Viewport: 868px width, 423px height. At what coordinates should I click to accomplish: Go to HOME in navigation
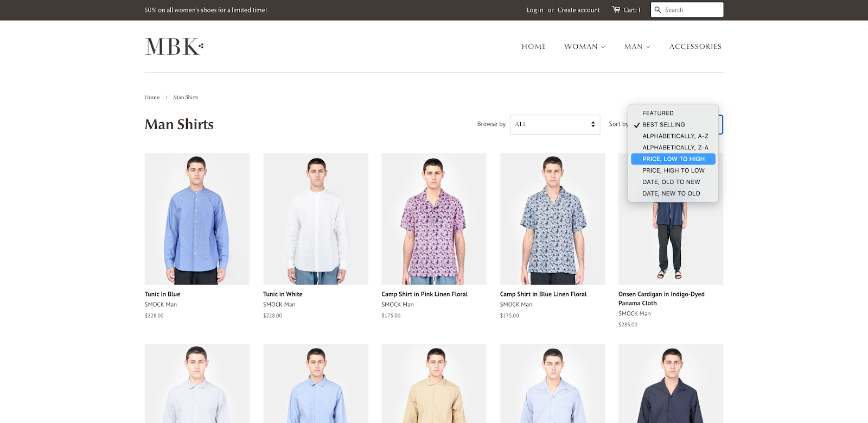tap(534, 47)
